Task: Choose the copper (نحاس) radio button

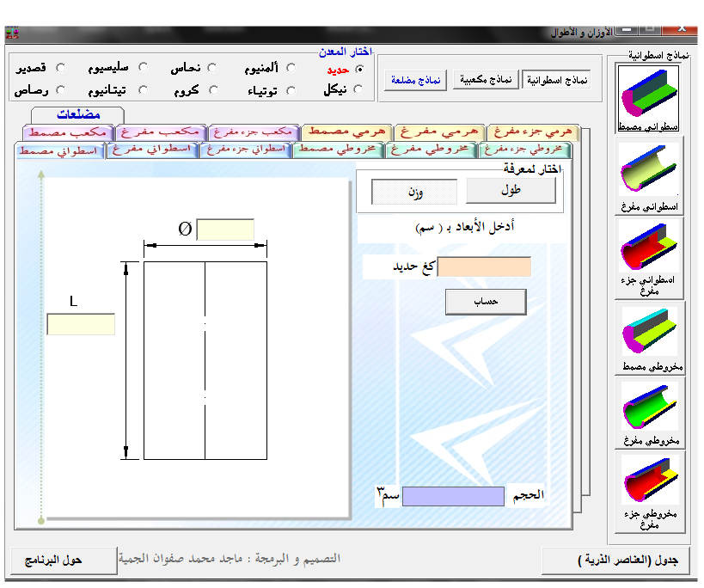Action: 212,68
